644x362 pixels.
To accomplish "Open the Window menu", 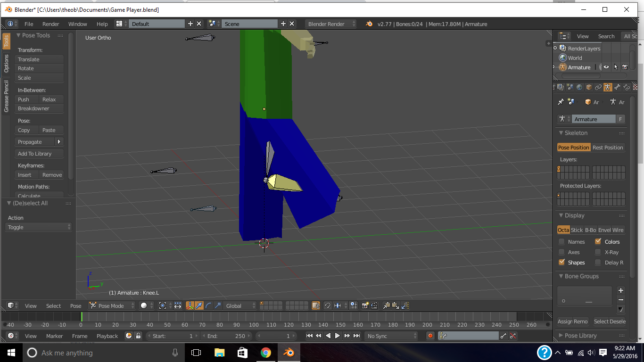I will (78, 24).
